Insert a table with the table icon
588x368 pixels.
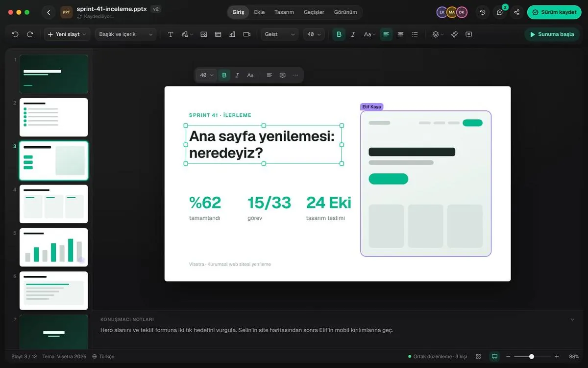click(218, 34)
